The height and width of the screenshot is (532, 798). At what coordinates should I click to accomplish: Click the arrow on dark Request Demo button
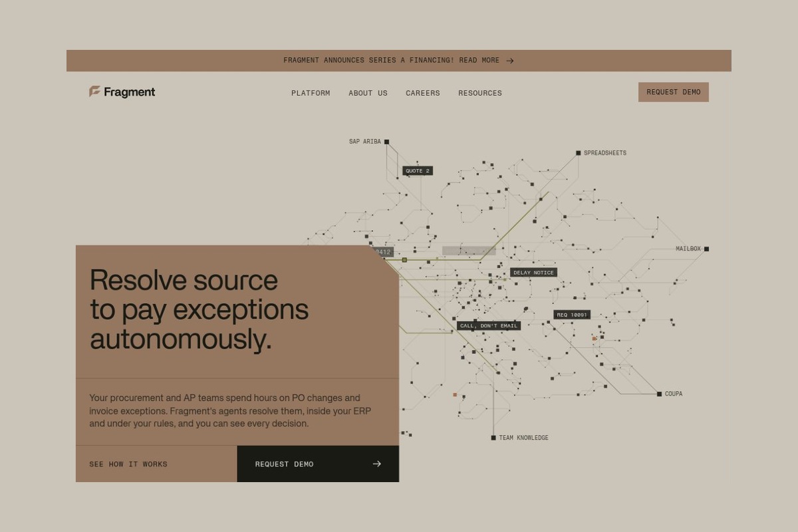click(x=377, y=464)
